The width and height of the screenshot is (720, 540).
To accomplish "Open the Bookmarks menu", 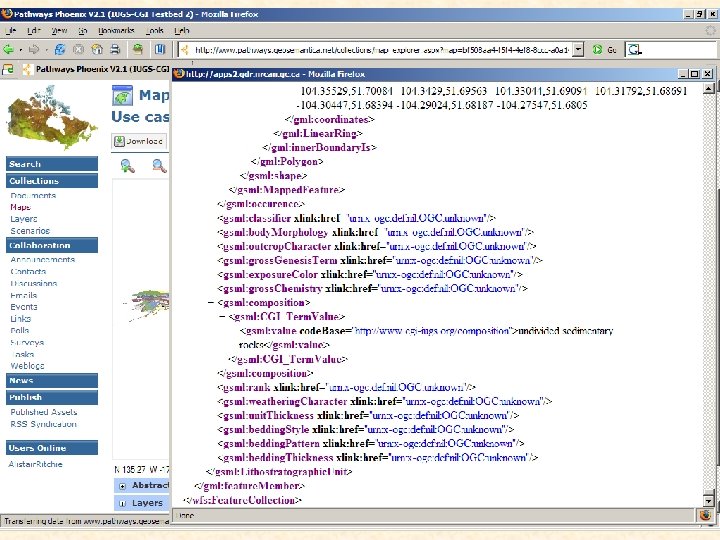I will coord(116,31).
